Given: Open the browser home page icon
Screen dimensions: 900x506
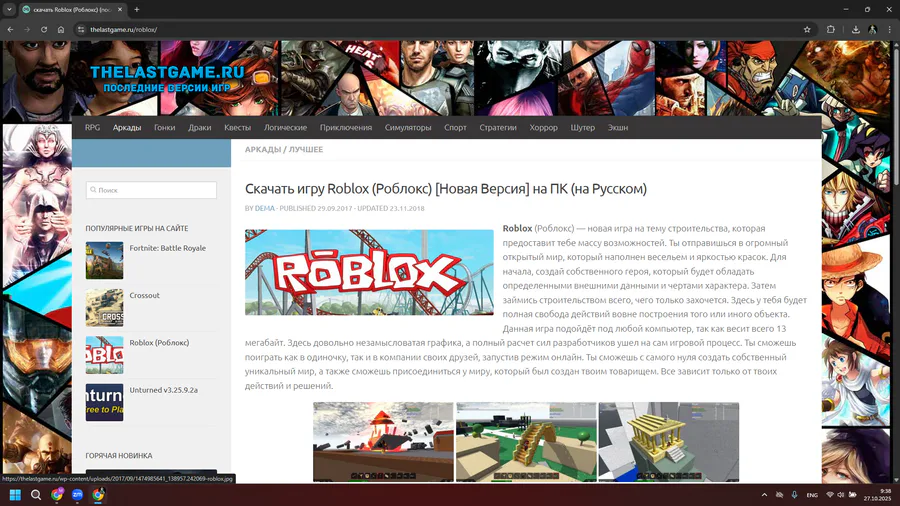Looking at the screenshot, I should (x=61, y=29).
